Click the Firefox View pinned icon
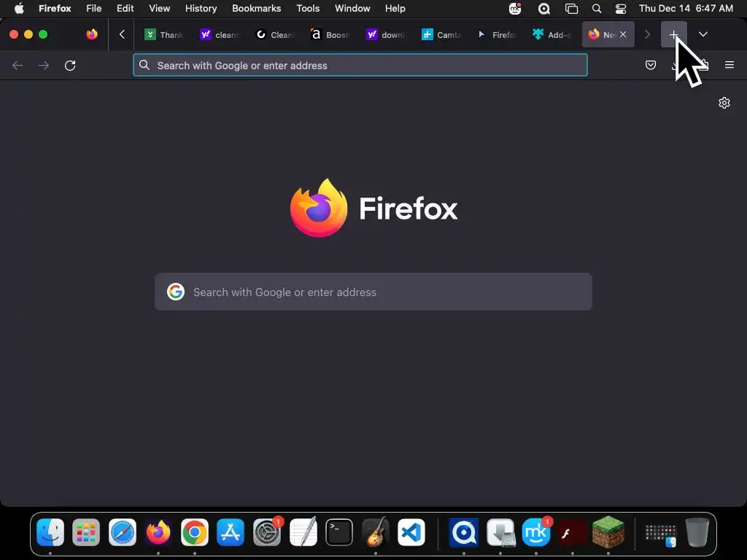The image size is (747, 560). (92, 34)
